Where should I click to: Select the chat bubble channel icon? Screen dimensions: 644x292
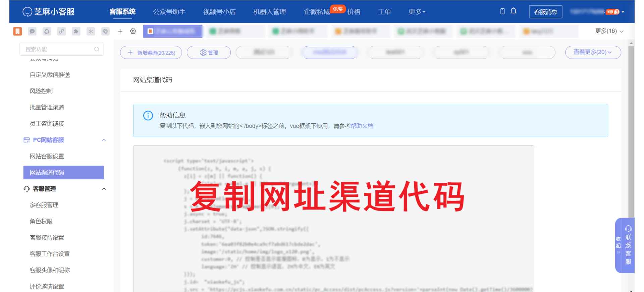pyautogui.click(x=32, y=31)
